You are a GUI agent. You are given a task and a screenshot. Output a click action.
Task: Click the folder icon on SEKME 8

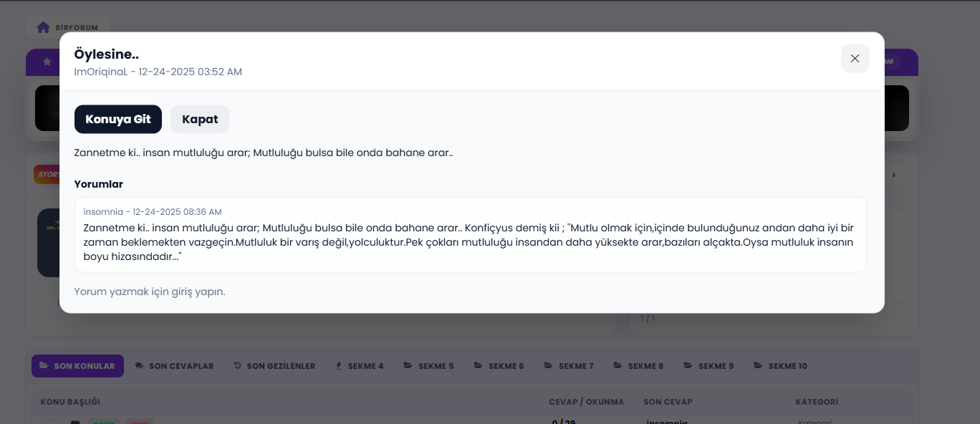point(617,365)
